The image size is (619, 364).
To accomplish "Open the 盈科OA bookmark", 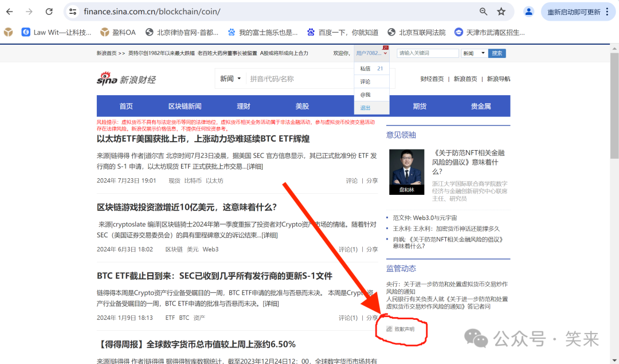I will pos(117,32).
